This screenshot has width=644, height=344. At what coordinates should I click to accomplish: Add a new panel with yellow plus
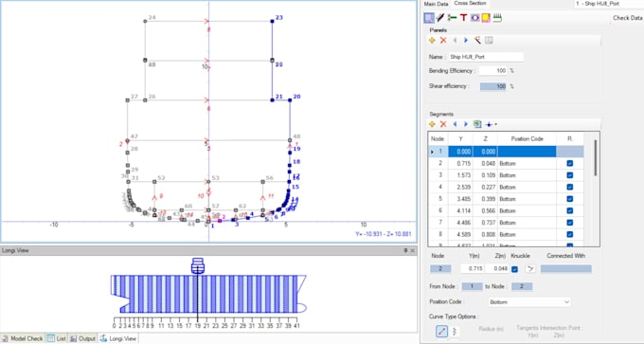pyautogui.click(x=432, y=41)
